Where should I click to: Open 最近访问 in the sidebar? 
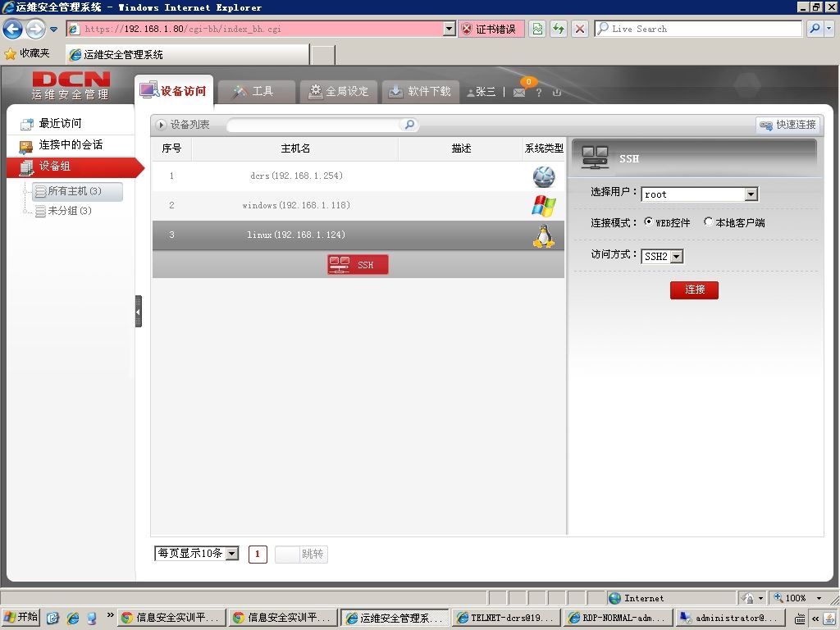coord(71,124)
